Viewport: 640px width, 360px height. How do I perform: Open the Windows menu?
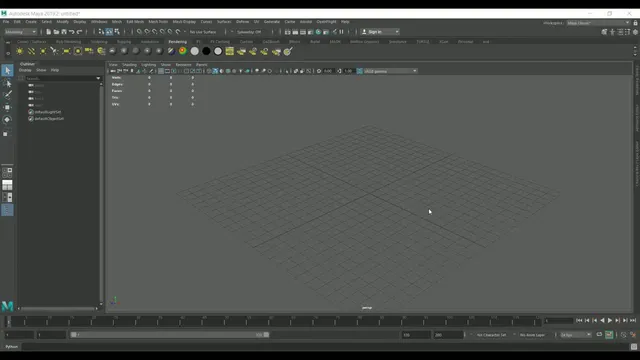pos(99,22)
